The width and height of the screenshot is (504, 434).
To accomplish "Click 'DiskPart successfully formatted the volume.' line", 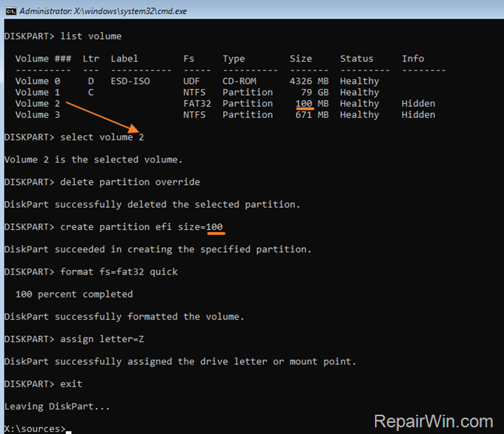I will point(125,317).
